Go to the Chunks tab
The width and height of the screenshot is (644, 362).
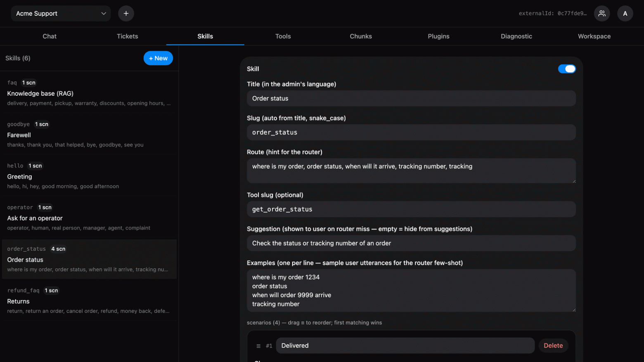361,36
